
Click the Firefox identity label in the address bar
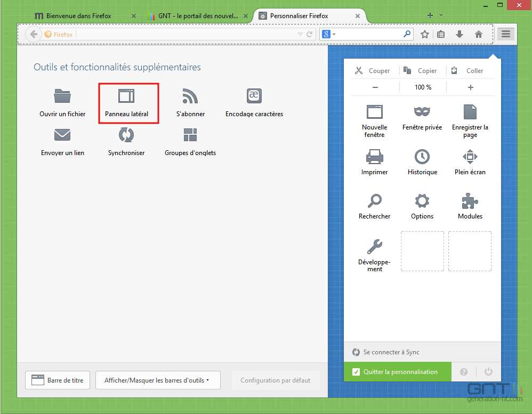tap(59, 34)
